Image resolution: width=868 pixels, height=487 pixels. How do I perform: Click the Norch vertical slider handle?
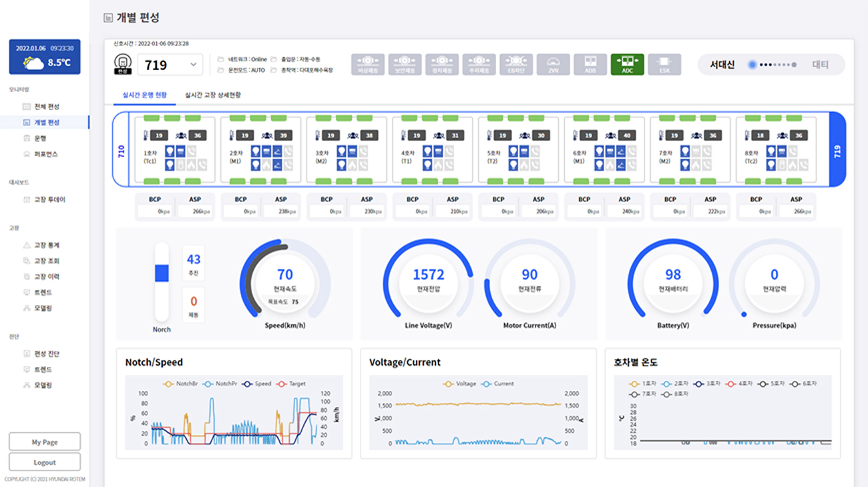(162, 273)
